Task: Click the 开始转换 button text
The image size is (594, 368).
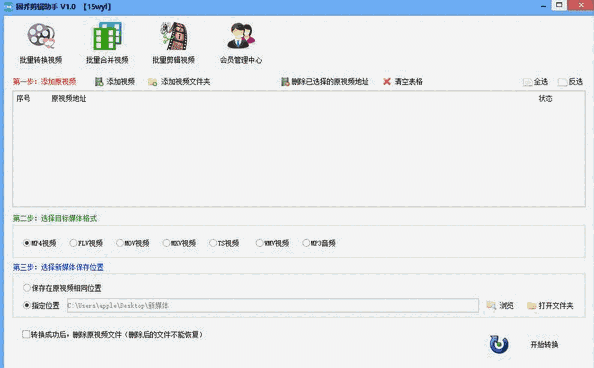Action: [544, 345]
